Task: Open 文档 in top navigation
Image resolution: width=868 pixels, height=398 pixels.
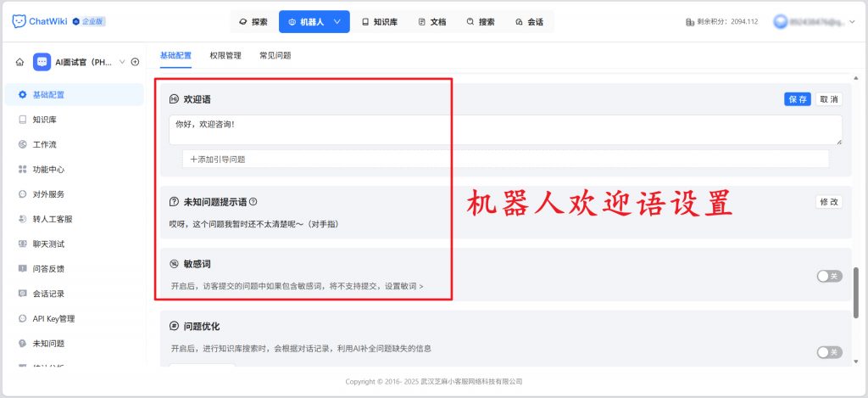Action: click(431, 22)
